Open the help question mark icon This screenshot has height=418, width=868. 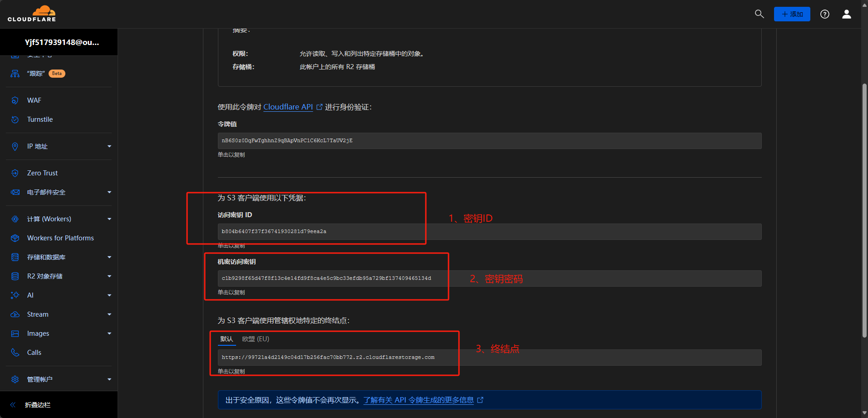tap(825, 14)
